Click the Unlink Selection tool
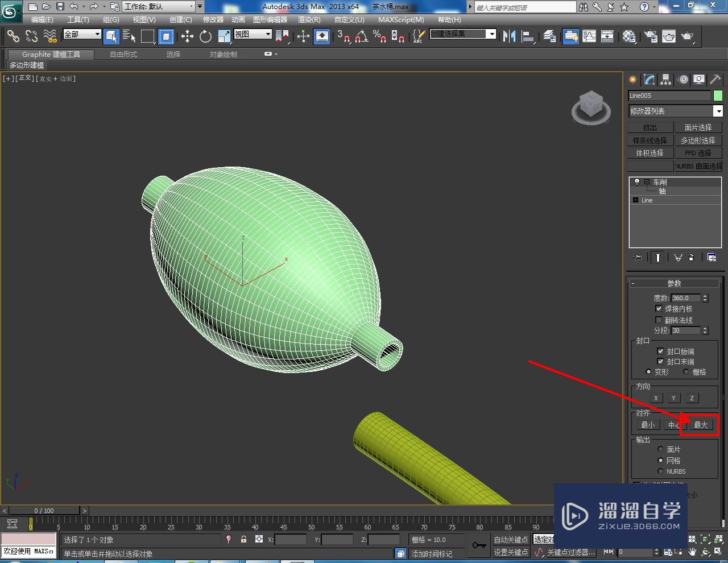The width and height of the screenshot is (728, 563). 31,36
